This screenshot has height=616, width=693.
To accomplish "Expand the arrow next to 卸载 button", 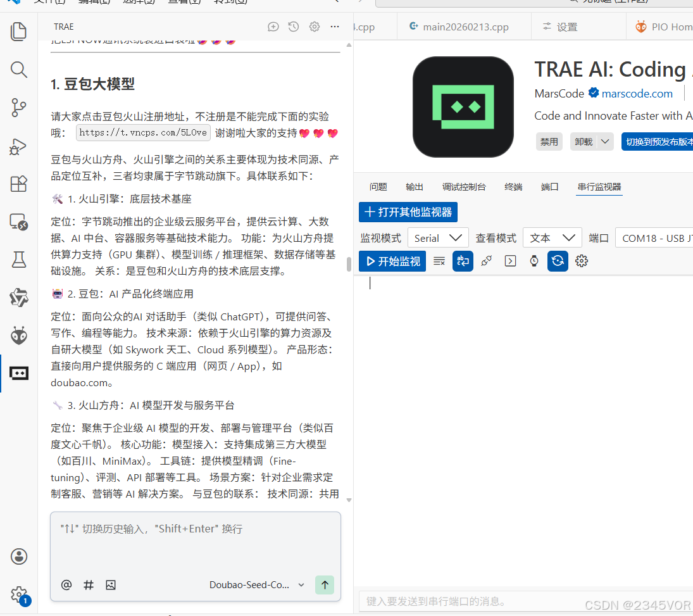I will click(x=605, y=142).
